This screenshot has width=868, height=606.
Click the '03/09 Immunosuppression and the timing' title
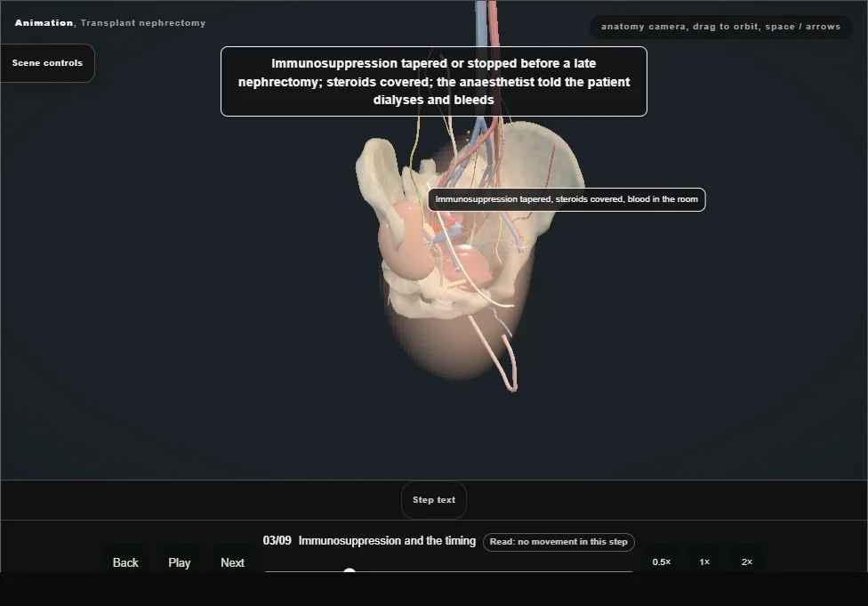pos(369,541)
